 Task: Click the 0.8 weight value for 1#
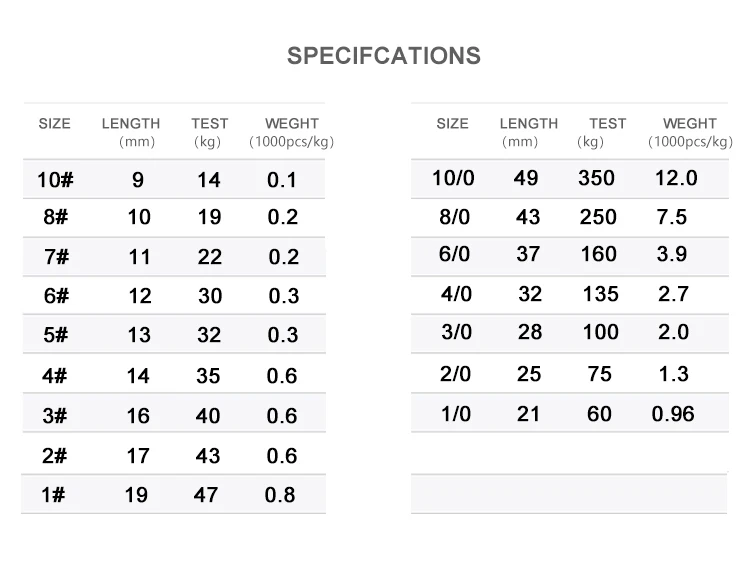[280, 494]
